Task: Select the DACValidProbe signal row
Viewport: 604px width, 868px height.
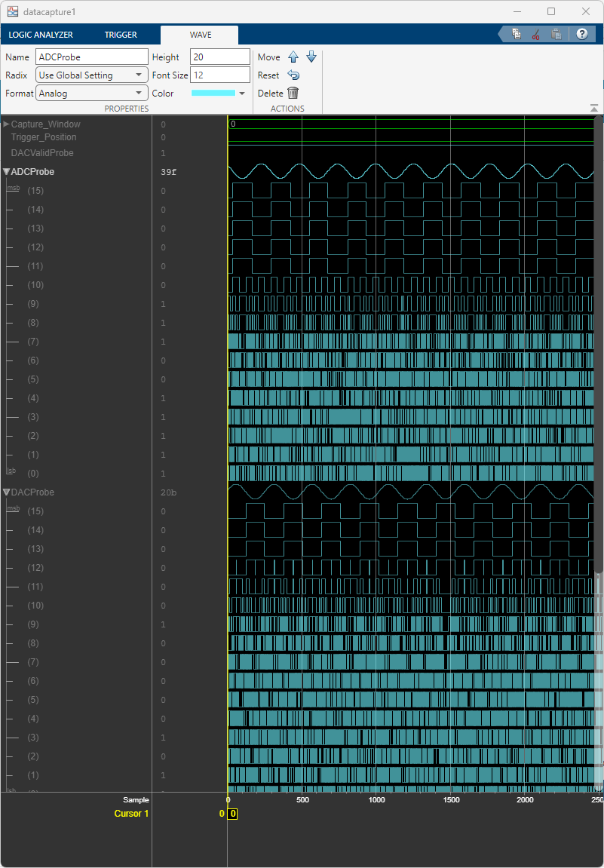Action: click(x=42, y=153)
